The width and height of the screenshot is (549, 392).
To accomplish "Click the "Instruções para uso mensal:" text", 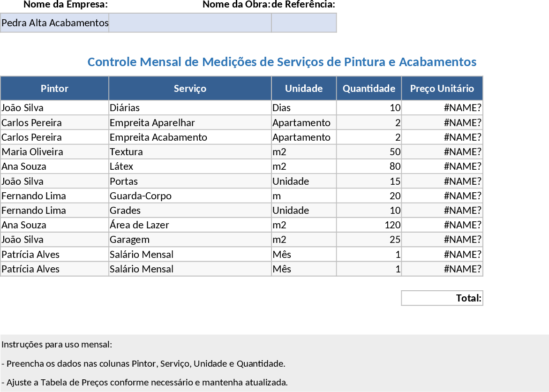I will coord(57,345).
